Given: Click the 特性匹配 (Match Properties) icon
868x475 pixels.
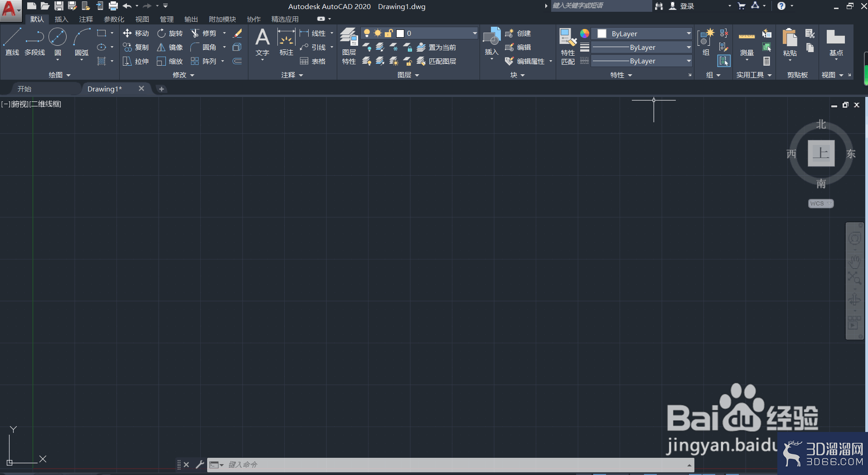Looking at the screenshot, I should 568,47.
